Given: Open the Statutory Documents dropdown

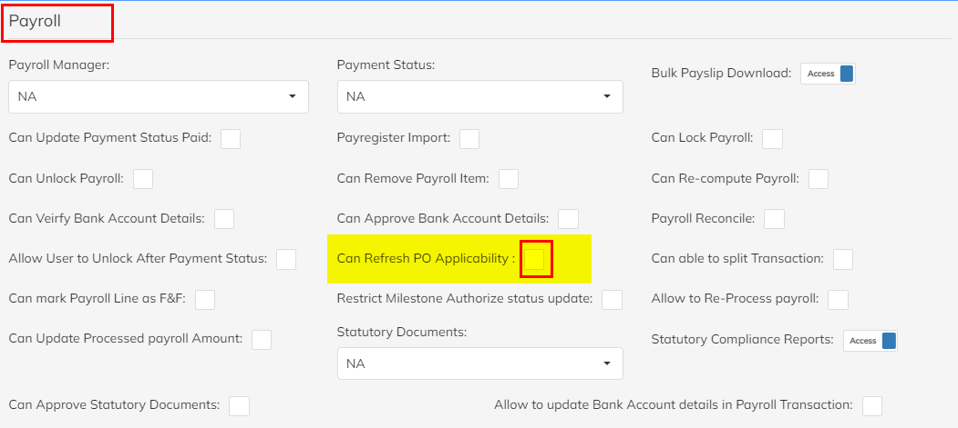Looking at the screenshot, I should (480, 363).
